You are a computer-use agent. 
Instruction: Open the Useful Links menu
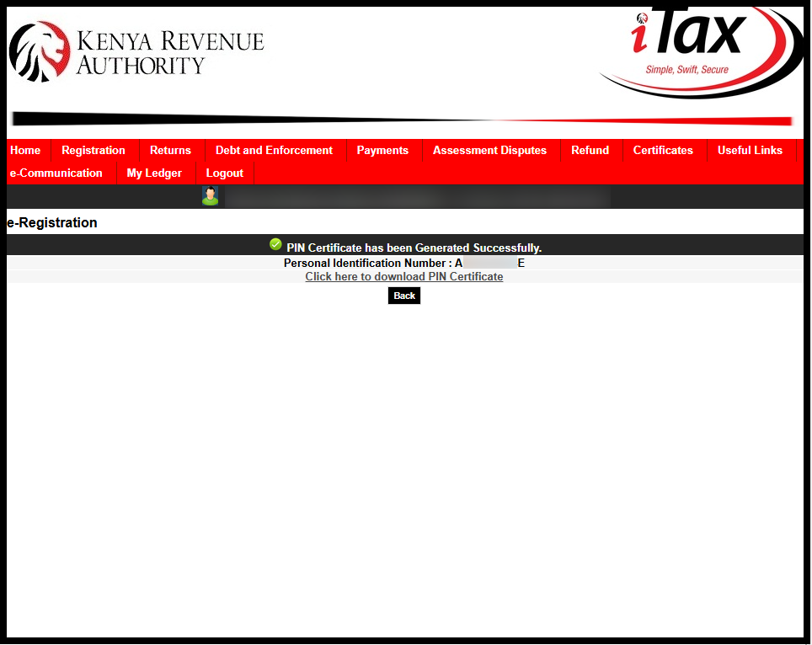[x=750, y=150]
